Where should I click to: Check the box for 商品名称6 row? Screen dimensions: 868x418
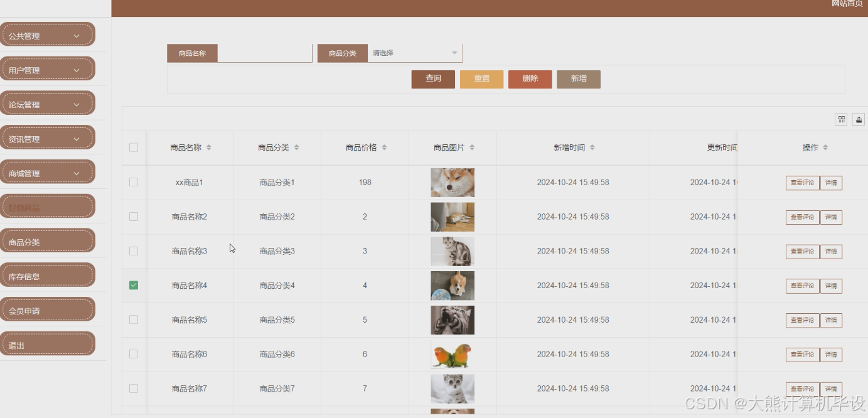tap(134, 354)
